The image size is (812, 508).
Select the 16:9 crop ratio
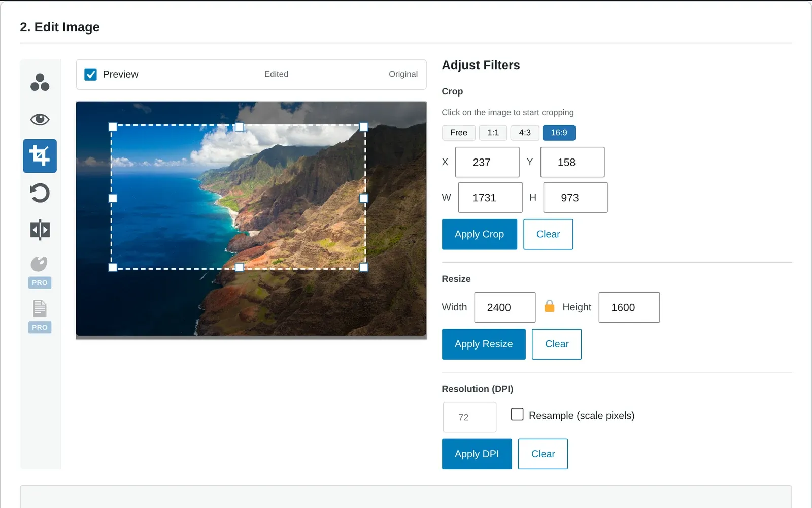[559, 133]
